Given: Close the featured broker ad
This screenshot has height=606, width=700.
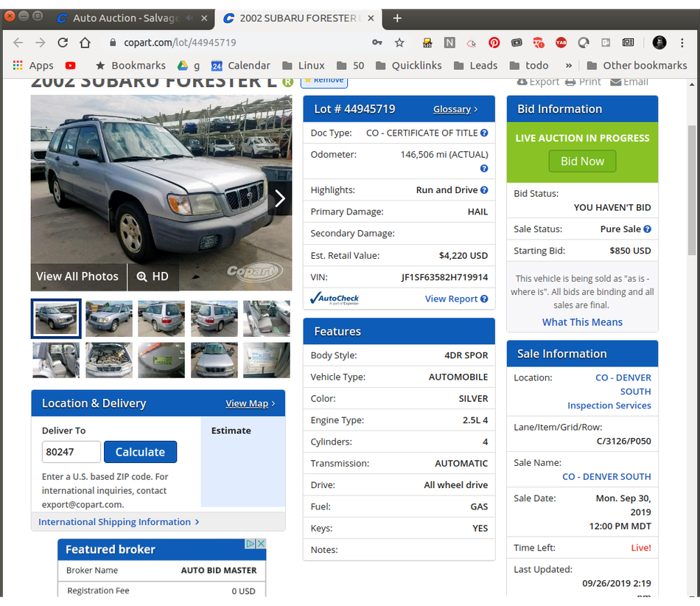Looking at the screenshot, I should (x=261, y=543).
